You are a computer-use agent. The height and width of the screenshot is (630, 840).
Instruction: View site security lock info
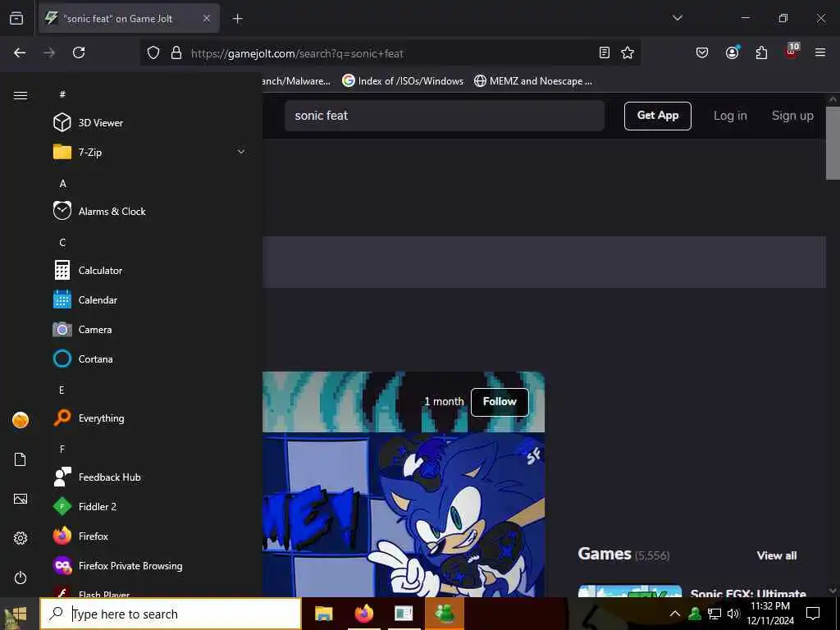click(176, 52)
